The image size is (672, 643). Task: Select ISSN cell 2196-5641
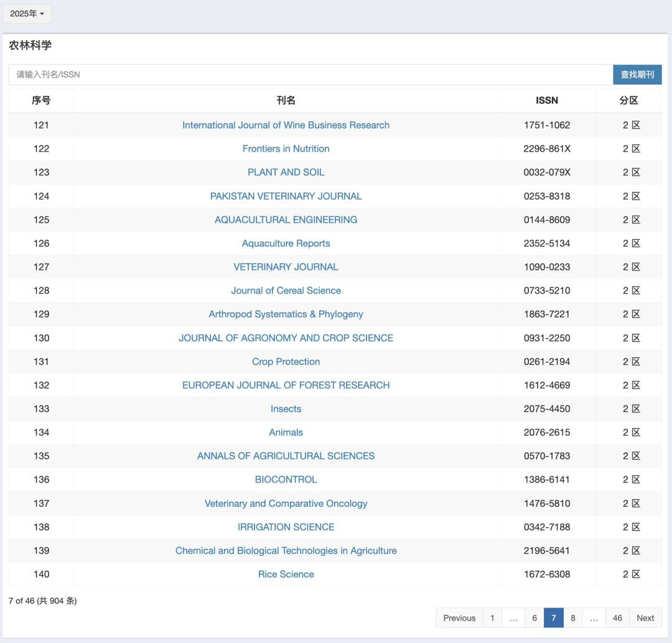pyautogui.click(x=547, y=550)
